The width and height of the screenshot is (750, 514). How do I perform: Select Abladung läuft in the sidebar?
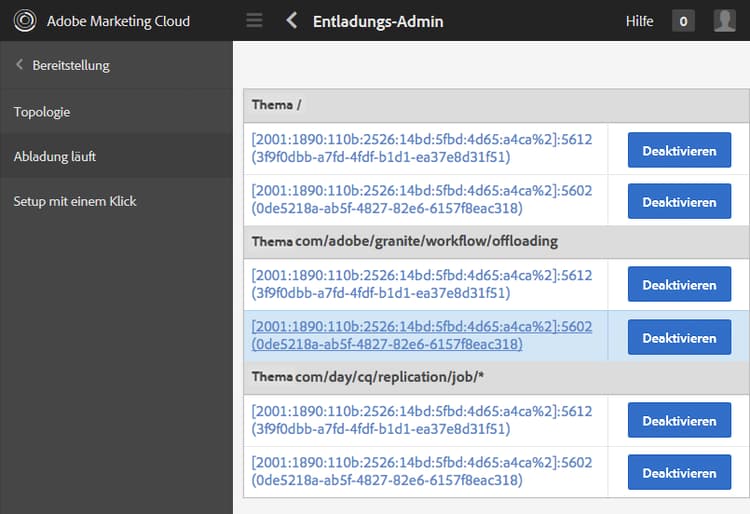[x=116, y=156]
